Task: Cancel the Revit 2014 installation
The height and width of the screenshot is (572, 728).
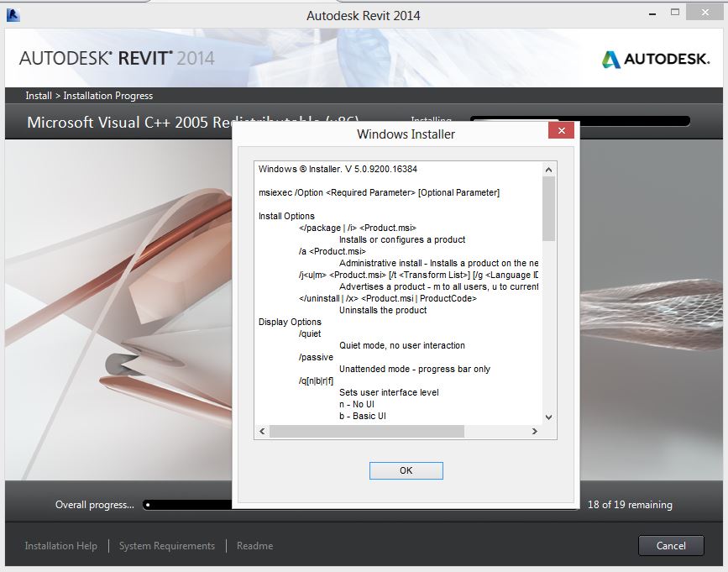Action: pyautogui.click(x=670, y=545)
